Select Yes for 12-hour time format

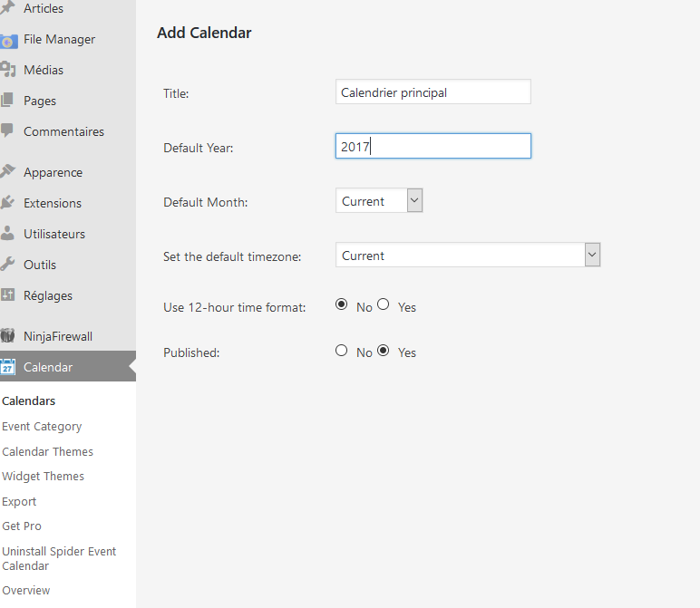383,304
